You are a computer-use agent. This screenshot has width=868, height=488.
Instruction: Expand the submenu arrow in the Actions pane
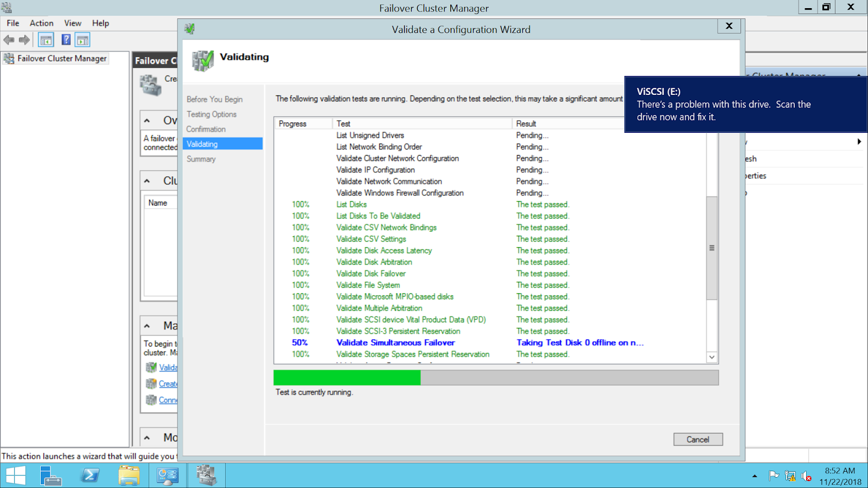859,142
